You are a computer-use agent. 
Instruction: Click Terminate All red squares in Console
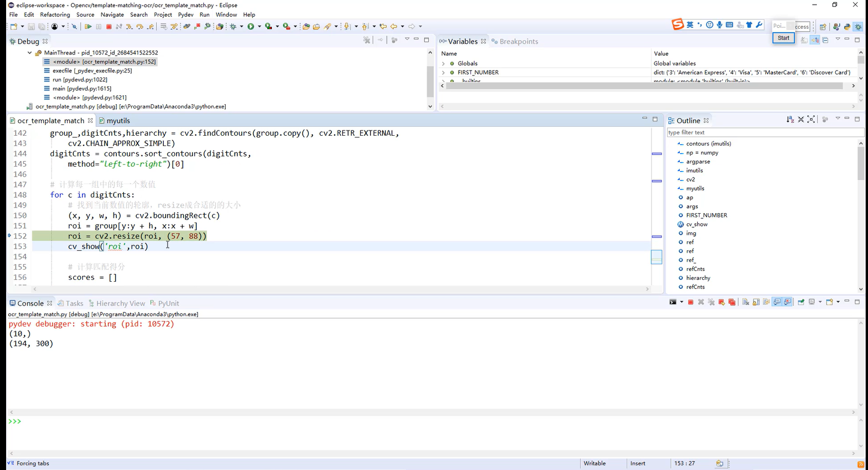click(732, 302)
